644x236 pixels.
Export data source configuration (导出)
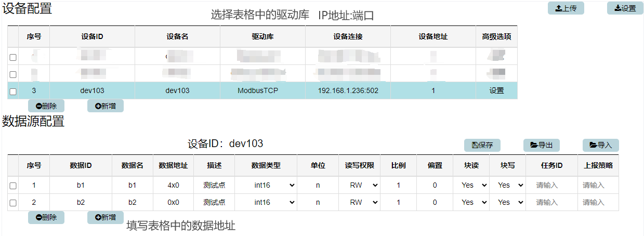tap(541, 145)
